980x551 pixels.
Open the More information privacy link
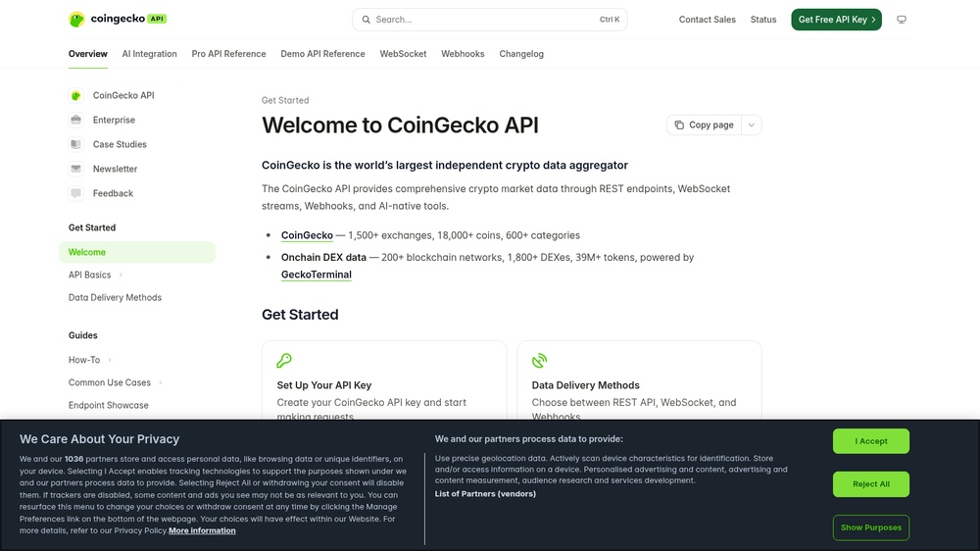[202, 531]
